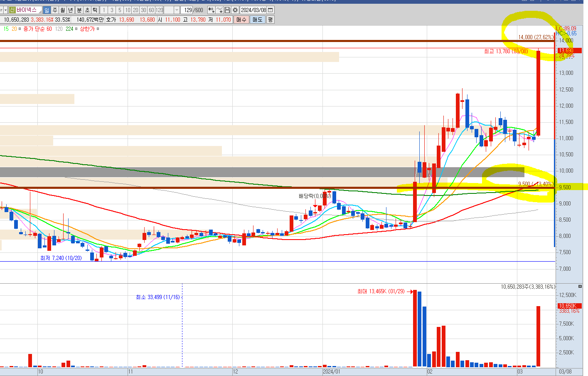Click the add-indicator line icon
Viewport: 588px width, 376px height.
(219, 10)
